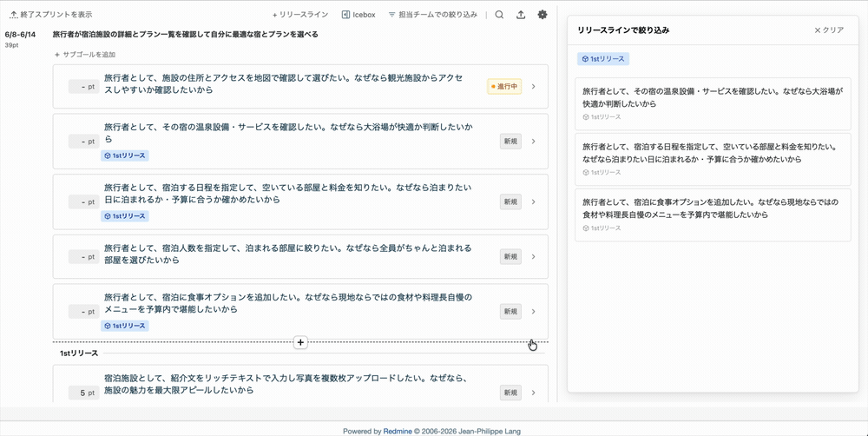Screen dimensions: 868x436
Task: Click story title 紹介文をリッチテキストで入力
Action: coord(286,384)
